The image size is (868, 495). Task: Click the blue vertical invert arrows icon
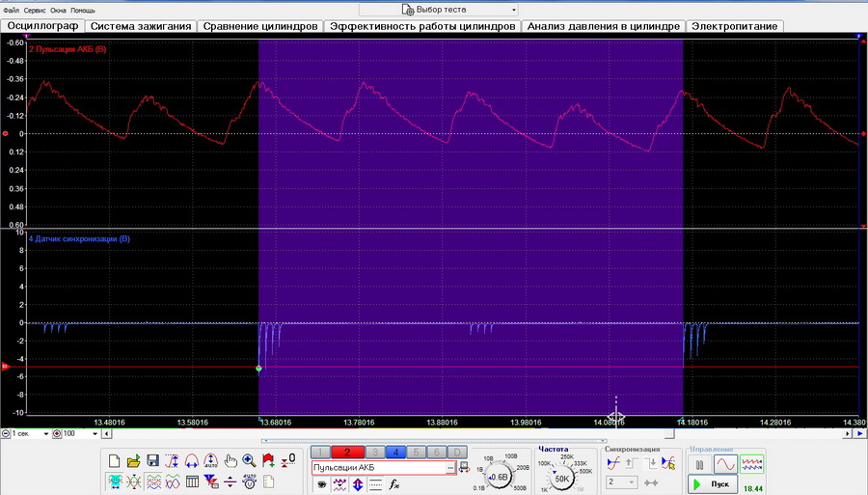tap(358, 485)
